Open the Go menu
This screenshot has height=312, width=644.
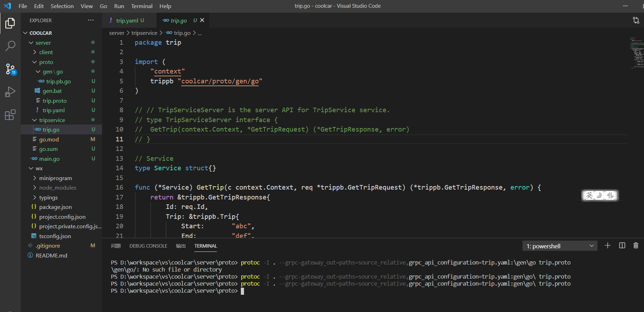[104, 6]
